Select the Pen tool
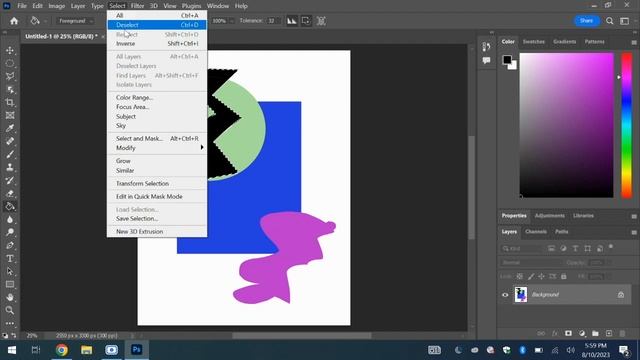This screenshot has width=640, height=360. click(x=10, y=245)
